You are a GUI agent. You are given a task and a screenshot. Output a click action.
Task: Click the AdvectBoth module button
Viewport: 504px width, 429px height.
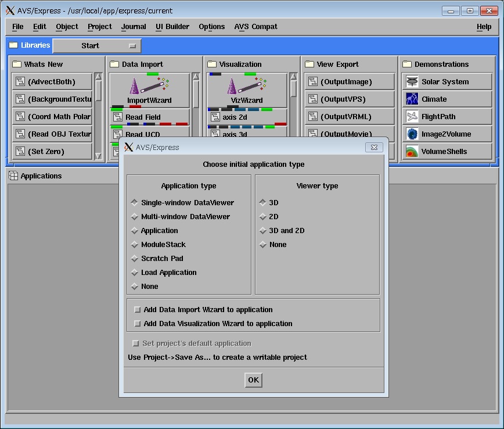(x=52, y=82)
